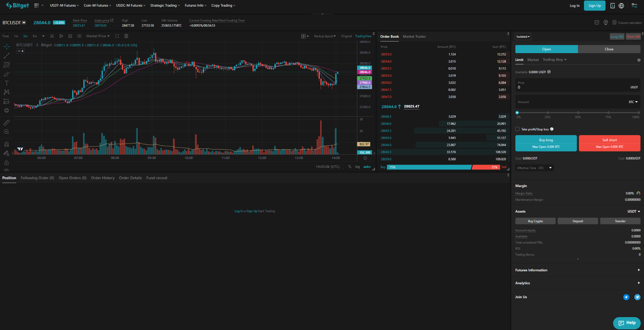Open the chart settings gear icon

tap(365, 158)
